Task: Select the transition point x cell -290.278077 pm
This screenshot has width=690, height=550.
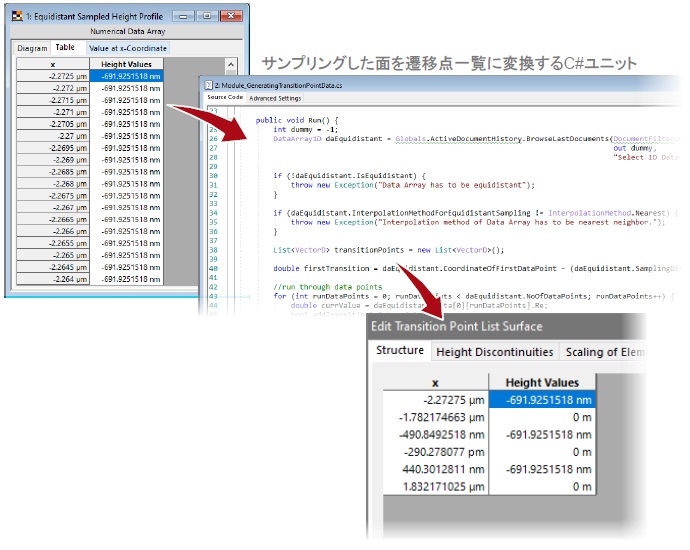Action: point(436,452)
